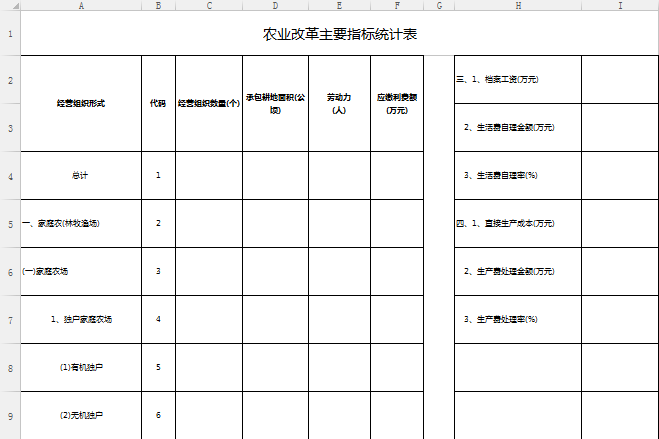Click column A header
659x439 pixels.
pyautogui.click(x=80, y=6)
